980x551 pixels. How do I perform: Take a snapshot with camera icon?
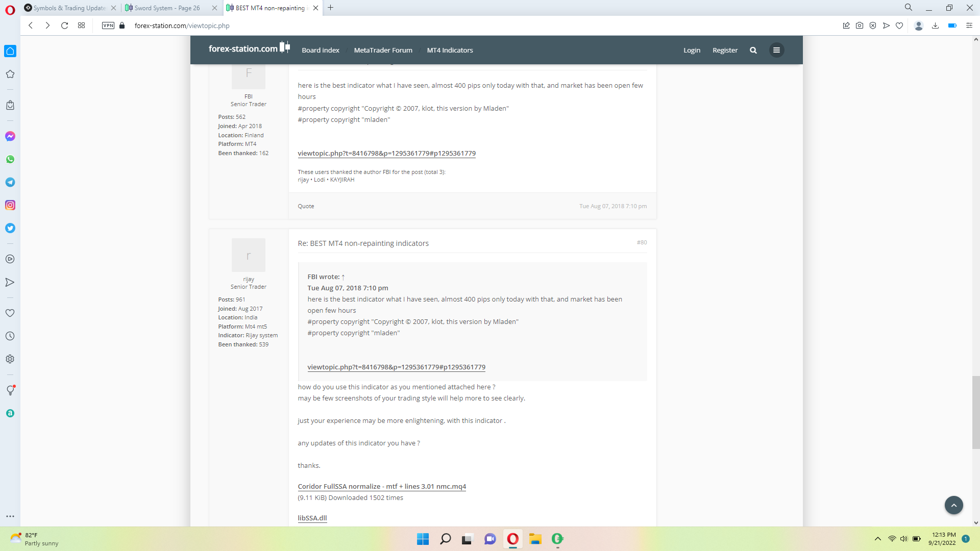860,26
